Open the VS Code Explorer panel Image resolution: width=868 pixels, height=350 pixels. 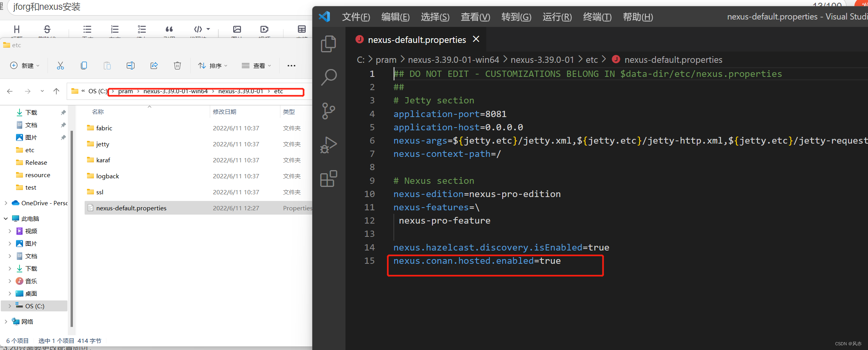328,44
